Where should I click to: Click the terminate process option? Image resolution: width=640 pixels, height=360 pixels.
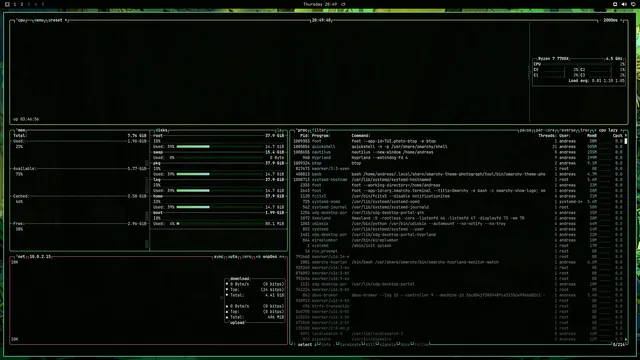(349, 345)
